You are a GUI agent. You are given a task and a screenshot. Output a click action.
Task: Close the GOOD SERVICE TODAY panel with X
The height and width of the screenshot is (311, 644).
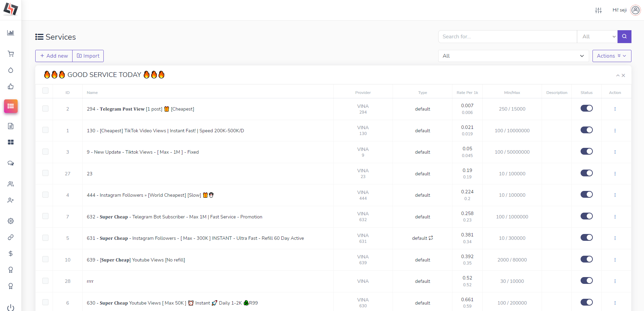(623, 75)
